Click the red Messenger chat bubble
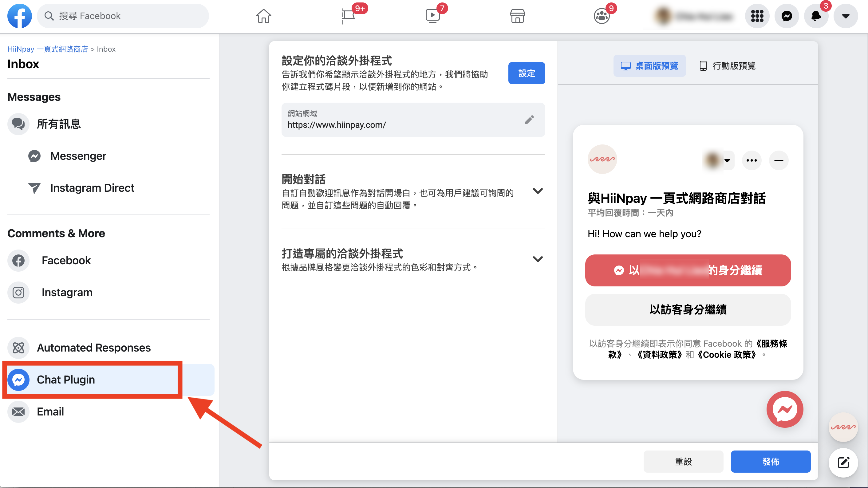 [x=785, y=410]
